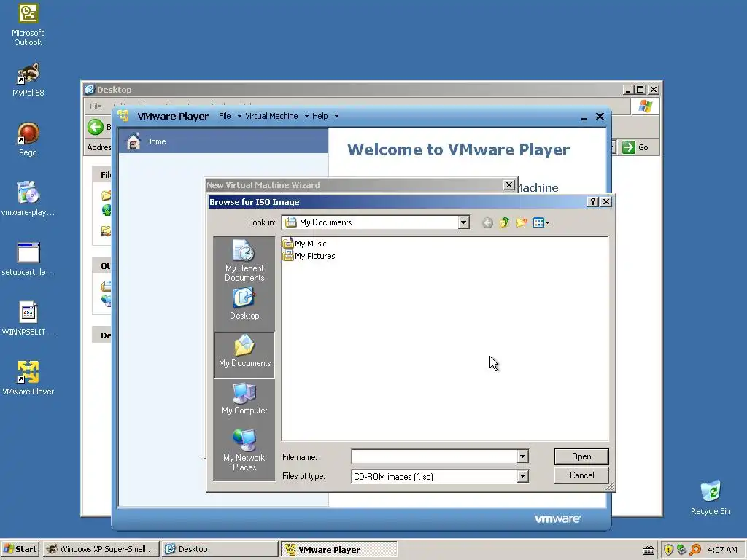
Task: Expand the Files of type dropdown
Action: (522, 476)
